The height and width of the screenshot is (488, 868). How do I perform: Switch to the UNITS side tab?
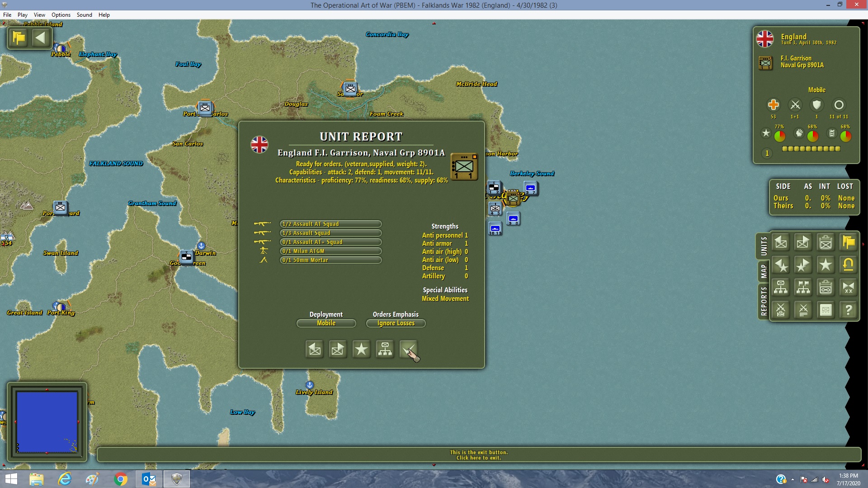[x=764, y=246]
